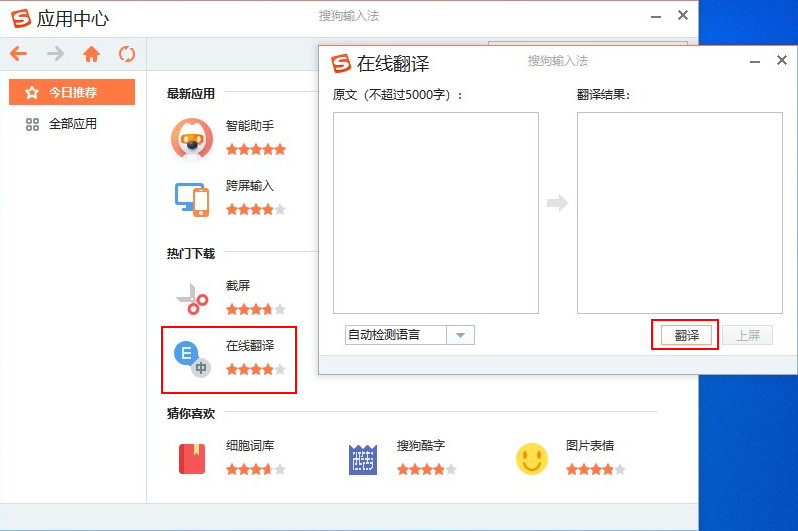Open the 在线翻译 E/中 icon
Image resolution: width=798 pixels, height=531 pixels.
(192, 359)
